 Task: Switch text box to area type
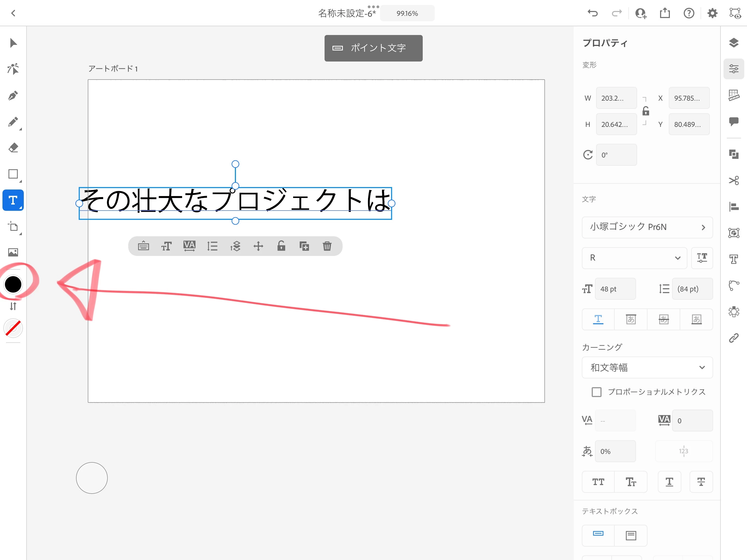pyautogui.click(x=631, y=535)
